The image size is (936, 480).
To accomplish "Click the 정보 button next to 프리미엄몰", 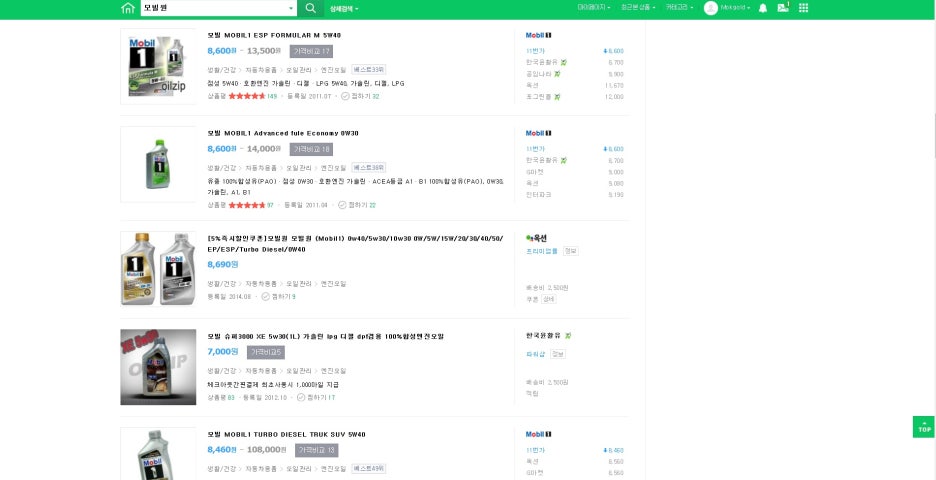I will tap(571, 251).
